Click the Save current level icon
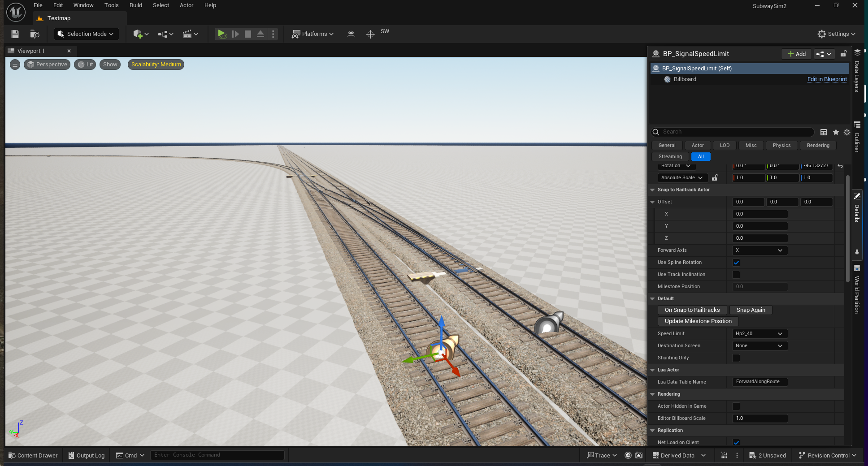Screen dimensions: 868x466 coord(15,34)
